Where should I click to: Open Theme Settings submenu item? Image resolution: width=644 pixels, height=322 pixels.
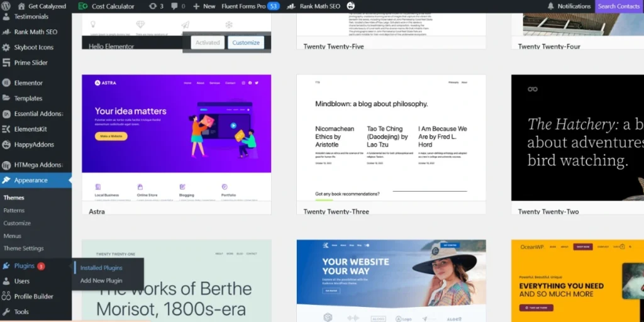(x=23, y=248)
